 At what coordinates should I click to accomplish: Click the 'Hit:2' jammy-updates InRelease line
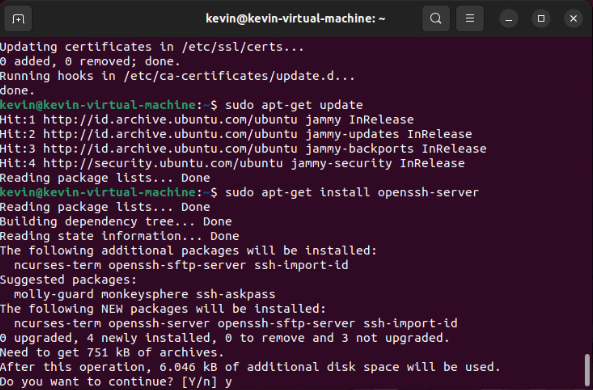click(236, 134)
